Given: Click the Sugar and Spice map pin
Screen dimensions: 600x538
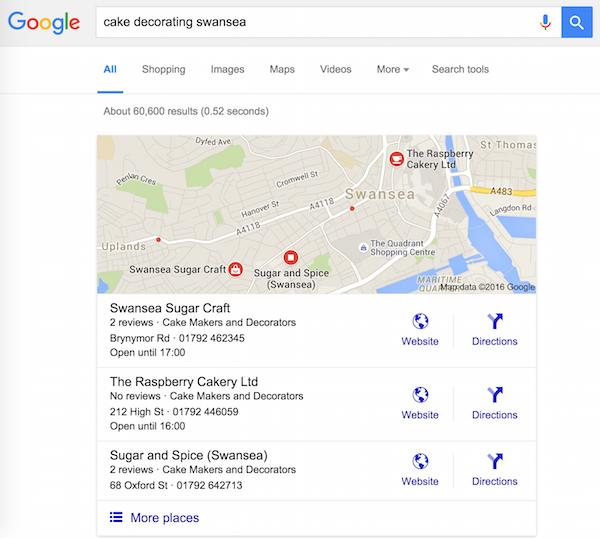Looking at the screenshot, I should click(x=291, y=257).
